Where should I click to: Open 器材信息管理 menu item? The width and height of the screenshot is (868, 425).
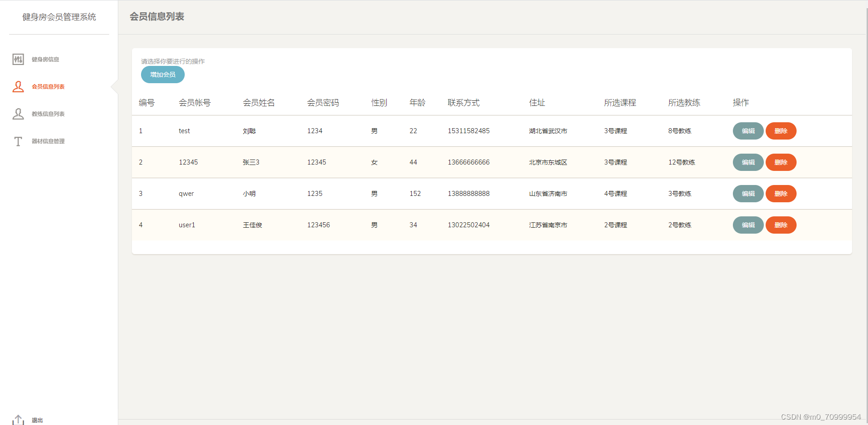coord(48,141)
